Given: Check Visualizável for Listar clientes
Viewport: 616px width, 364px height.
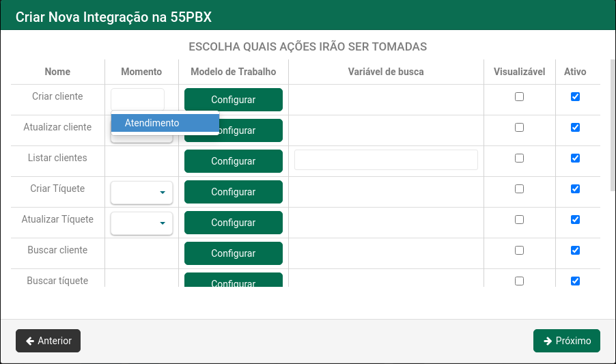Looking at the screenshot, I should click(x=519, y=158).
